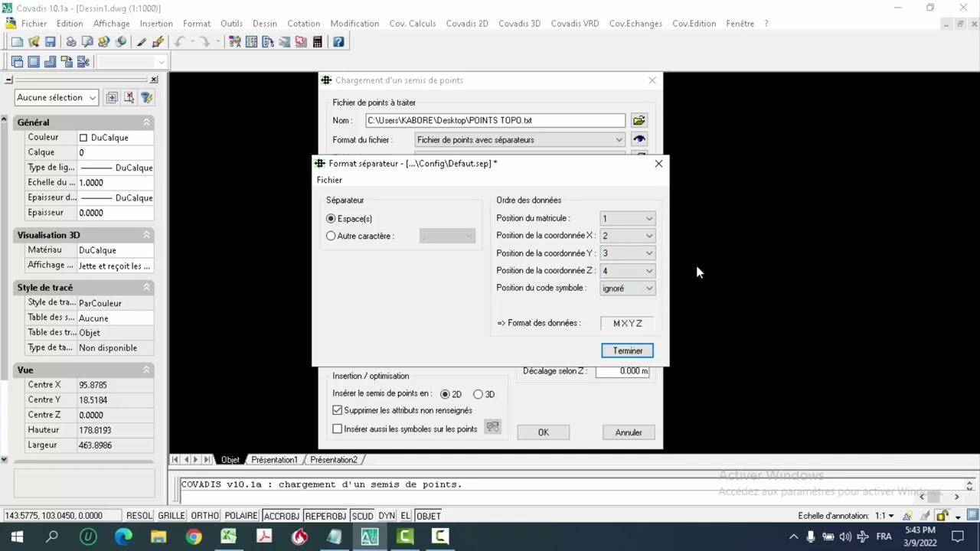Click the blue Help question mark icon
Screen dimensions: 980x551
[x=338, y=42]
